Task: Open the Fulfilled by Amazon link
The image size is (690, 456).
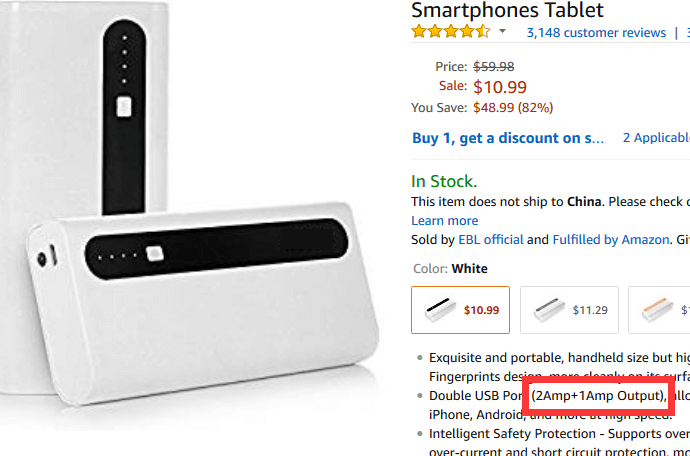Action: pos(611,239)
